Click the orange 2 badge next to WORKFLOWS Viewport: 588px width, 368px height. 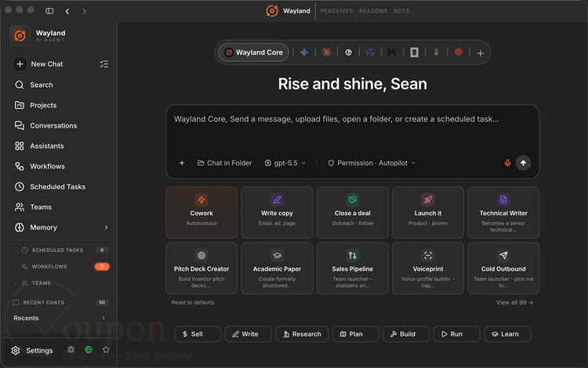pyautogui.click(x=102, y=266)
